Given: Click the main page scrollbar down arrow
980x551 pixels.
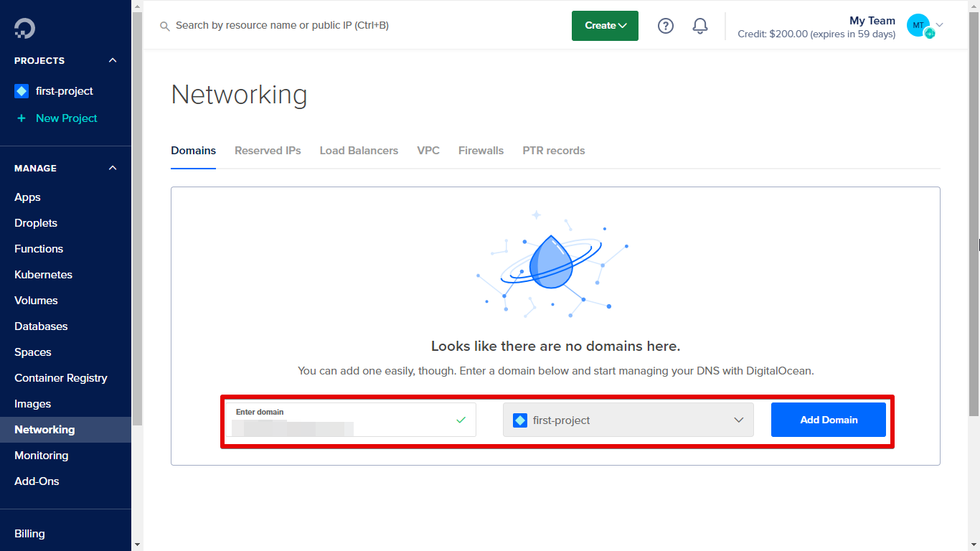Looking at the screenshot, I should tap(974, 545).
